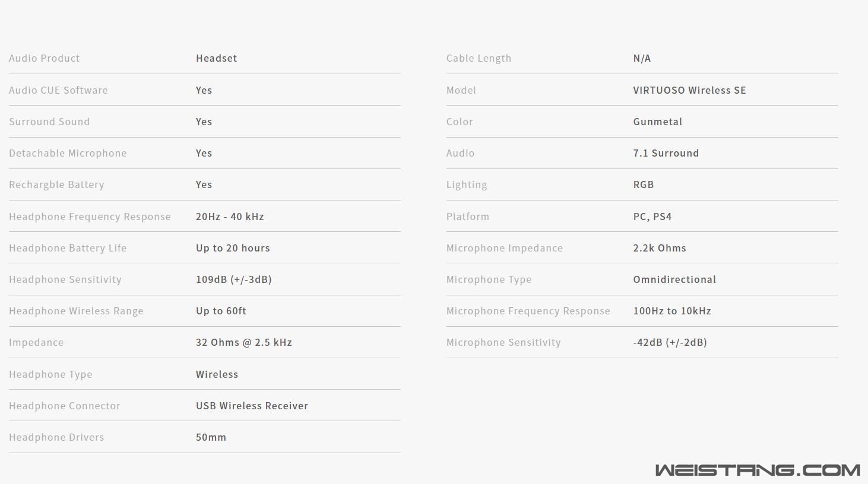Click the Headset value text

(216, 58)
